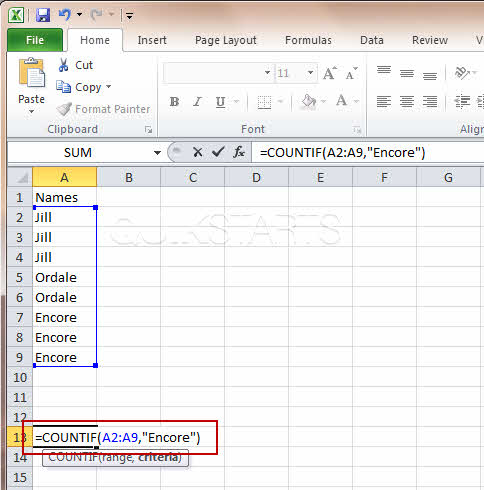Open Insert Function fx dialog
Image resolution: width=484 pixels, height=490 pixels.
[239, 153]
